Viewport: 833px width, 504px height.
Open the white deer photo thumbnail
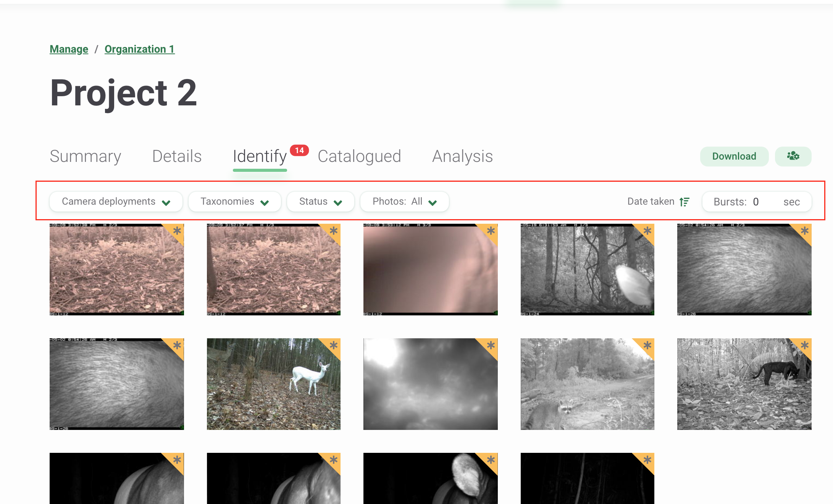point(274,384)
